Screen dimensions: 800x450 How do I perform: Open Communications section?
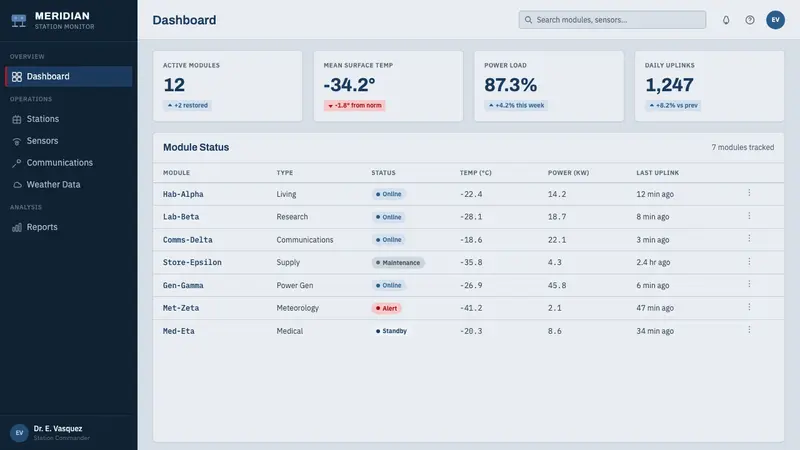[x=68, y=163]
